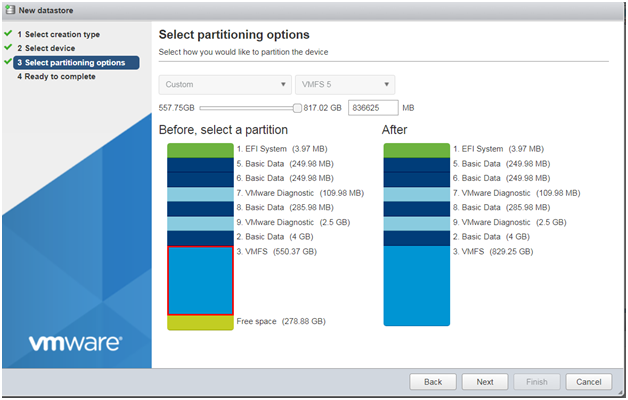Select partition 7 VMware Diagnostic block in Before
Viewport: 628px width, 400px height.
tap(200, 194)
